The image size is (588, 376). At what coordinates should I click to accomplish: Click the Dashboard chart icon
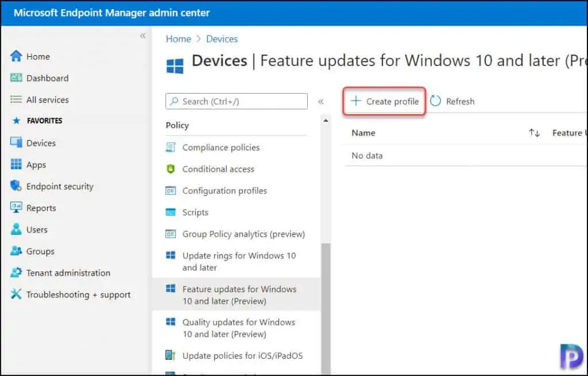click(x=16, y=77)
